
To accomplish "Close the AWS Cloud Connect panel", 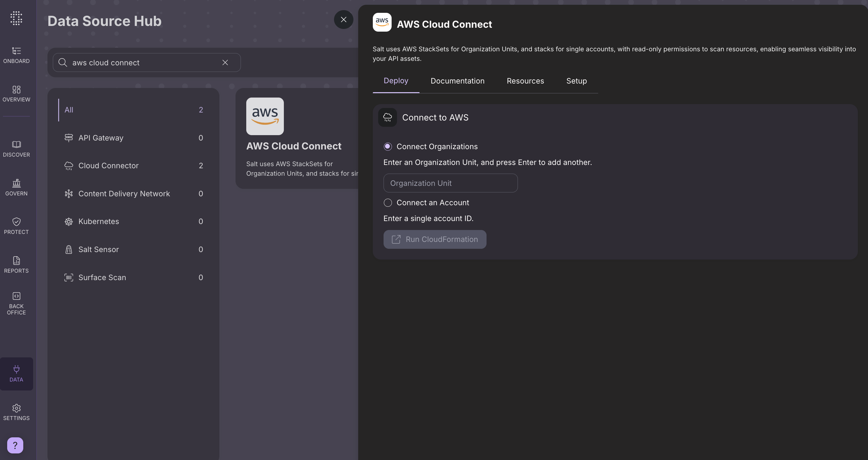I will tap(343, 19).
